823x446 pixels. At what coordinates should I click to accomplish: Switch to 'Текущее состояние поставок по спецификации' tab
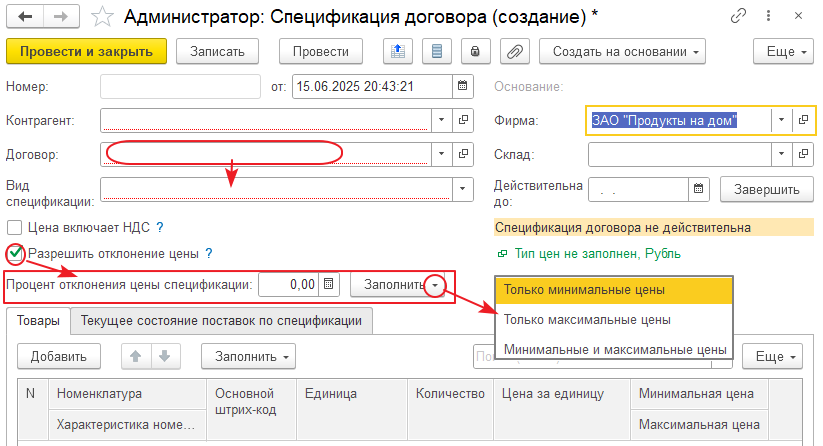coord(221,321)
